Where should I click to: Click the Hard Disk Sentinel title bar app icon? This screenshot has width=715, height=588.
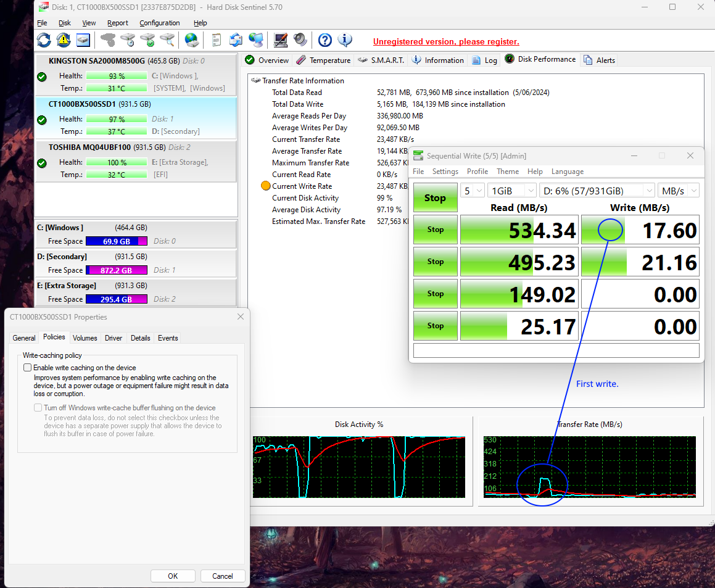point(43,7)
